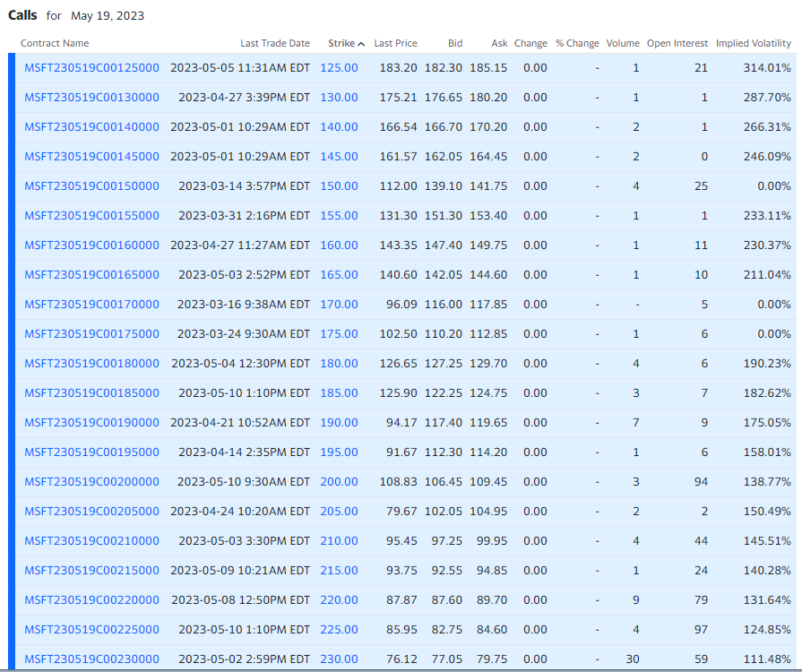Open contract MSFT230519C00230000
Screen dimensions: 802x672
tap(91, 659)
